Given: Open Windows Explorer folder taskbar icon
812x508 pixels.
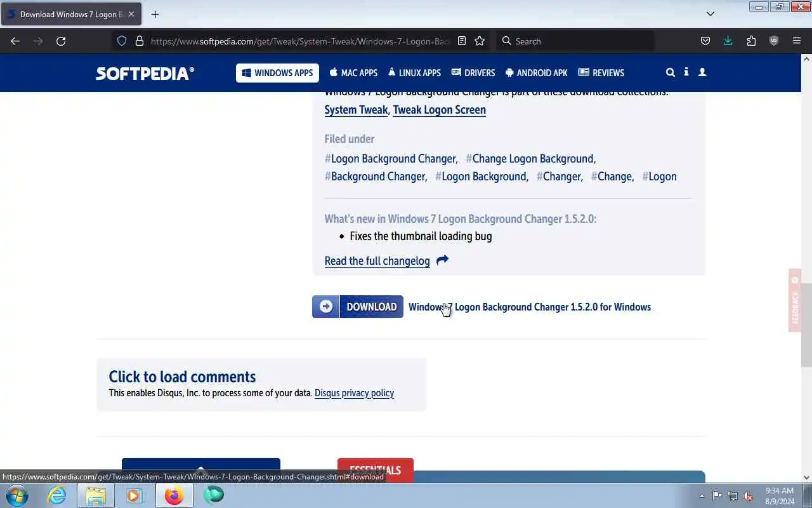Looking at the screenshot, I should [96, 495].
